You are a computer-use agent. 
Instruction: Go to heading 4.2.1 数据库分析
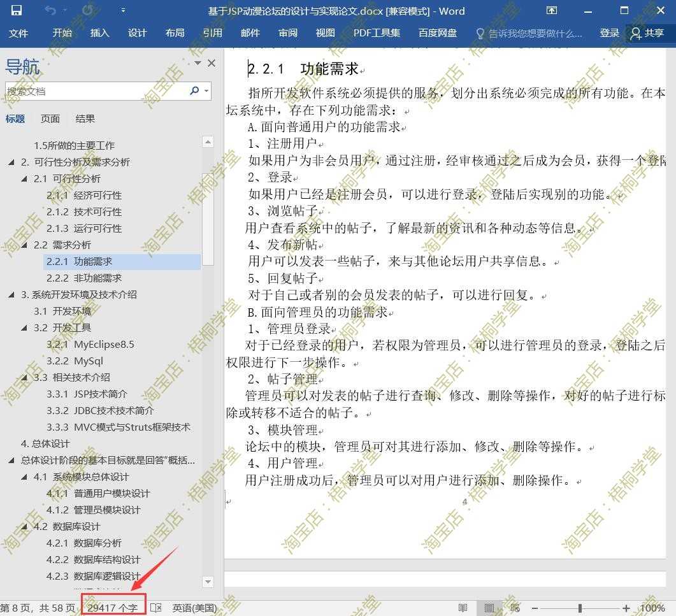pos(84,543)
